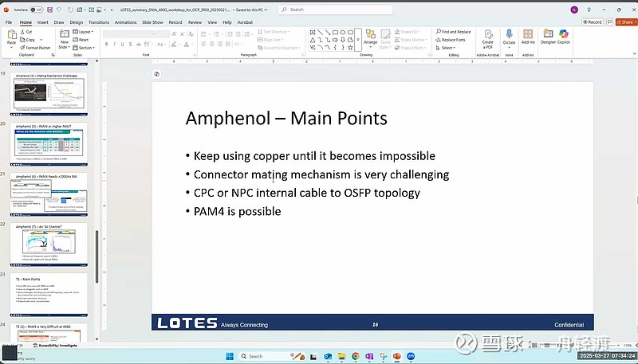Select slide 20 thumbnail PAM4 or Higher PAM
Screen dimensions: 638x364
pyautogui.click(x=49, y=144)
